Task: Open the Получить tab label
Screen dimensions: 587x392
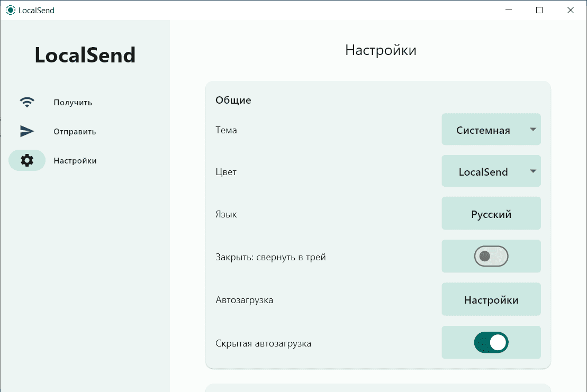Action: (x=73, y=103)
